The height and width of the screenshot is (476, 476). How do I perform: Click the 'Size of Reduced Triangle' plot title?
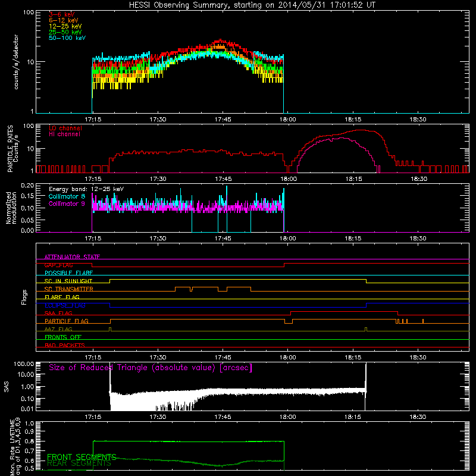pos(151,368)
